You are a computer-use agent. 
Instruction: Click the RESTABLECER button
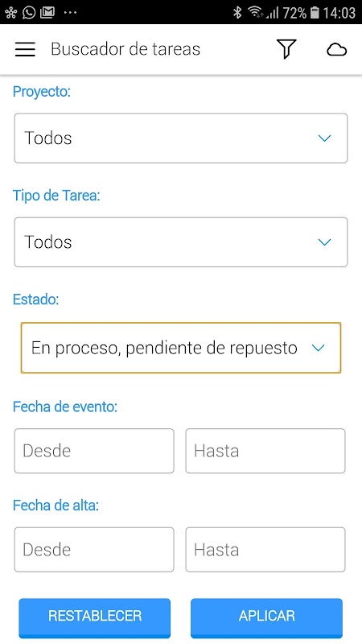click(x=94, y=617)
